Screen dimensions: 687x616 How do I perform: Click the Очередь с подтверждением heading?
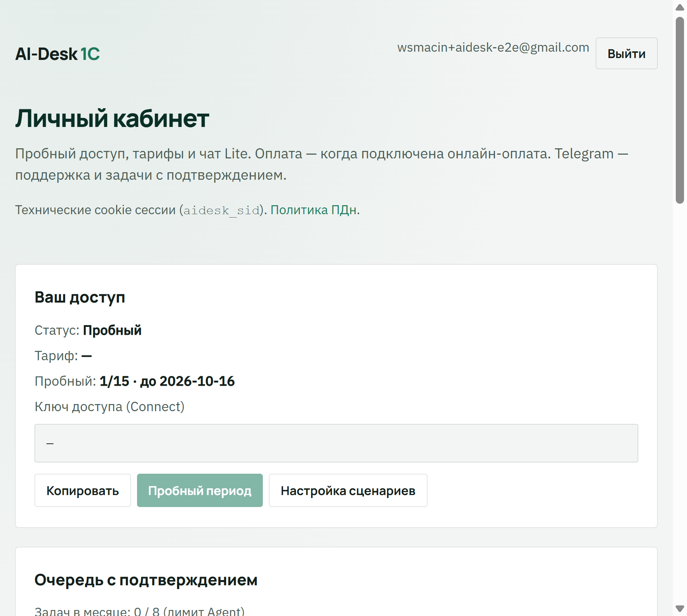click(146, 580)
